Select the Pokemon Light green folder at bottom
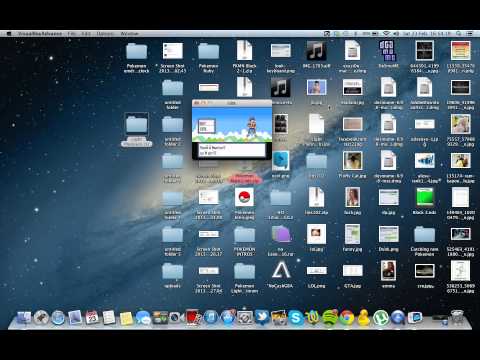 point(244,278)
